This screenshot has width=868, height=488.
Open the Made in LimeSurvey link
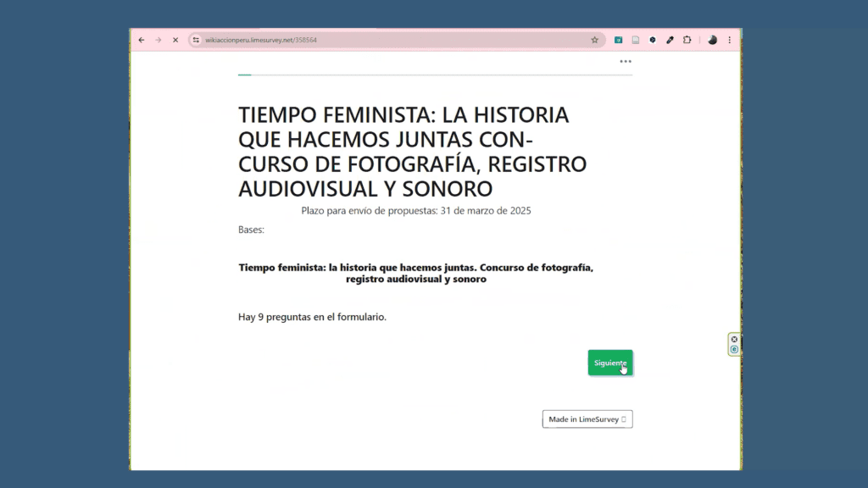pyautogui.click(x=587, y=419)
